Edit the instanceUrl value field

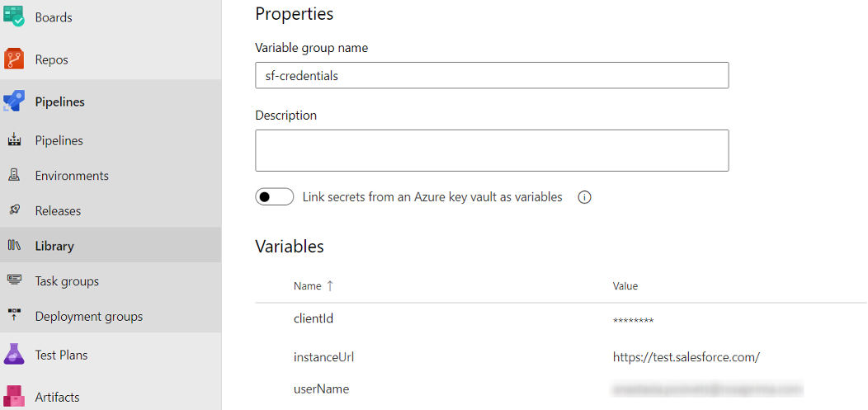(x=686, y=357)
